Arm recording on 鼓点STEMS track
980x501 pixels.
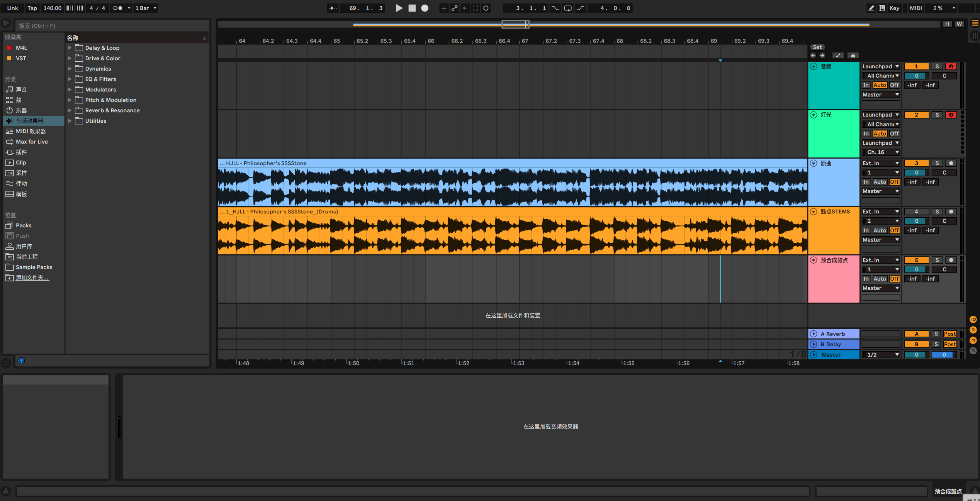coord(951,212)
